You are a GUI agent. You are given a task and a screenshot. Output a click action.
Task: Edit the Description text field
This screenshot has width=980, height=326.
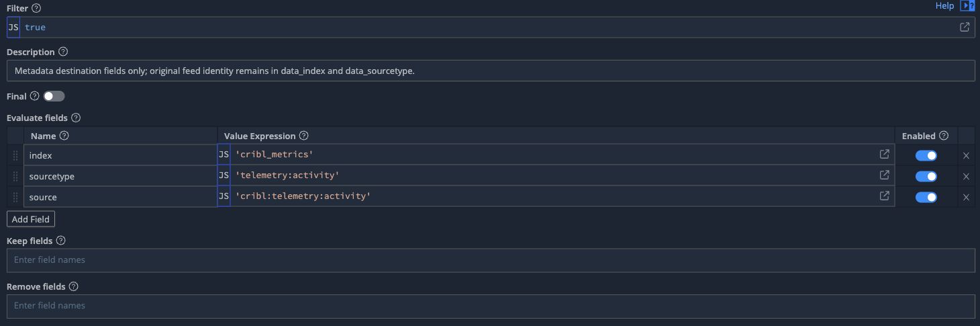click(491, 71)
